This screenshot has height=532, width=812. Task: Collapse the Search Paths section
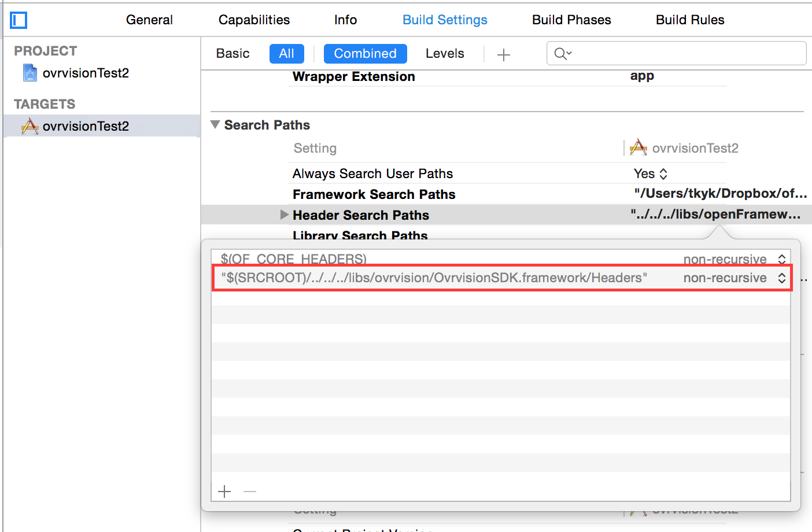click(215, 125)
